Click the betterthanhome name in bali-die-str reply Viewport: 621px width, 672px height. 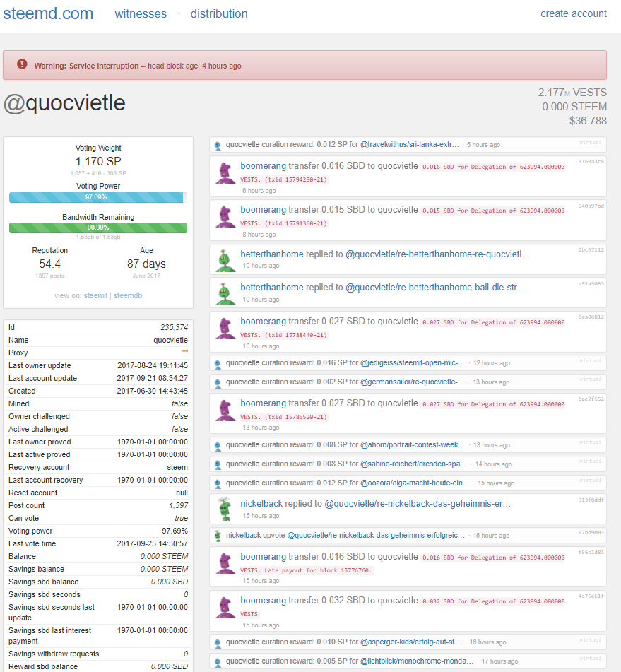click(x=272, y=288)
